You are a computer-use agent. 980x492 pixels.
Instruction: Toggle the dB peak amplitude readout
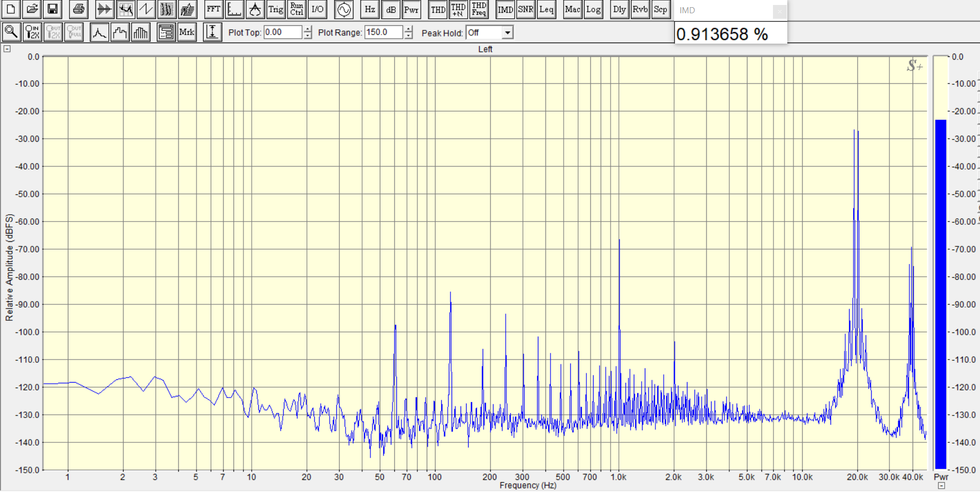[x=390, y=9]
